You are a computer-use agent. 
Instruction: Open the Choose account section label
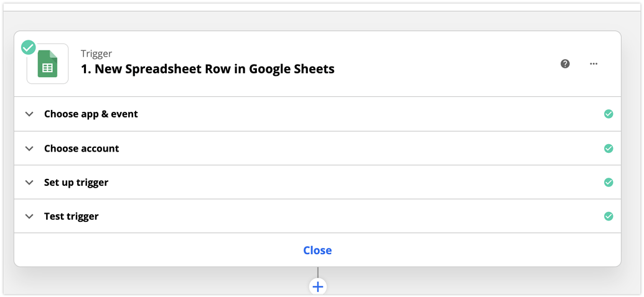(x=82, y=148)
